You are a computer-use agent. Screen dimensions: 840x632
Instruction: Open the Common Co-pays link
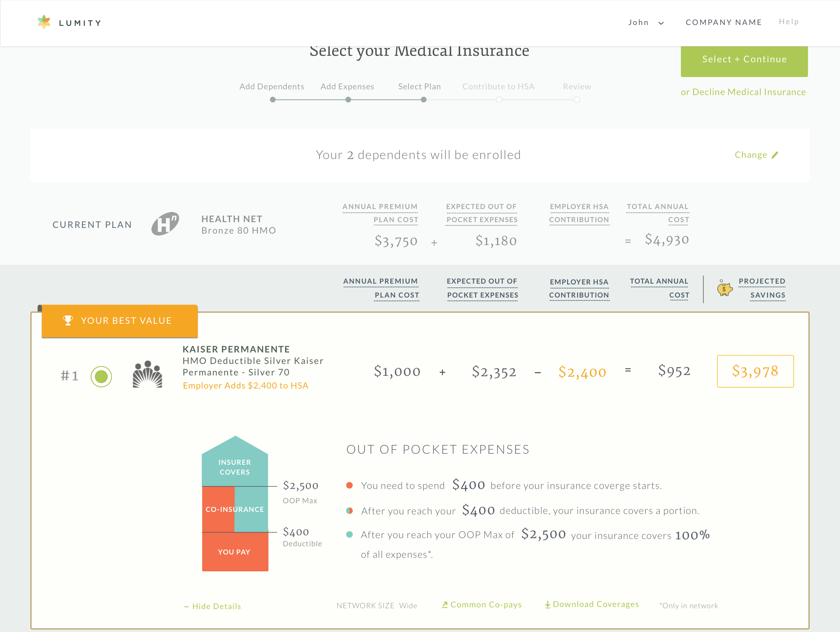482,605
